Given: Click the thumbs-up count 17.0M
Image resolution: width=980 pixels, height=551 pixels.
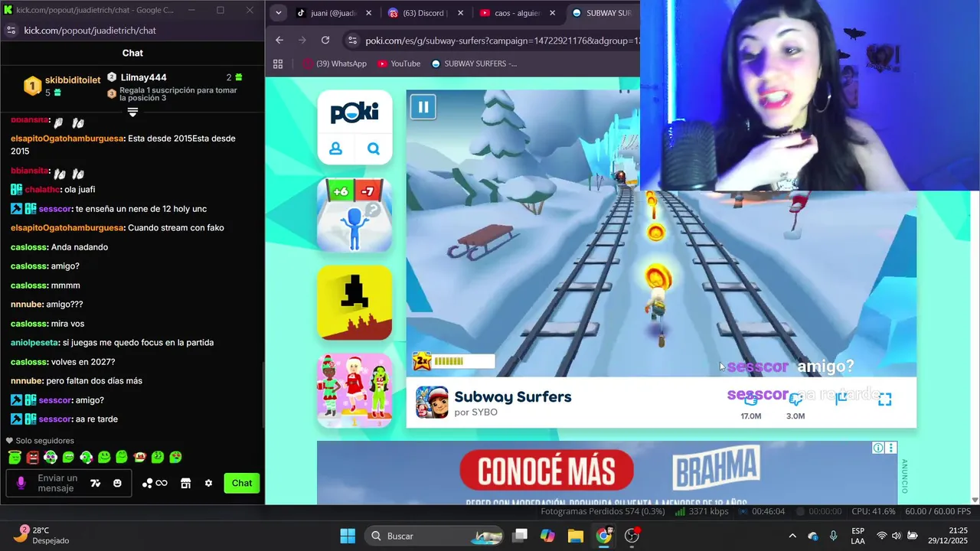Looking at the screenshot, I should point(750,416).
